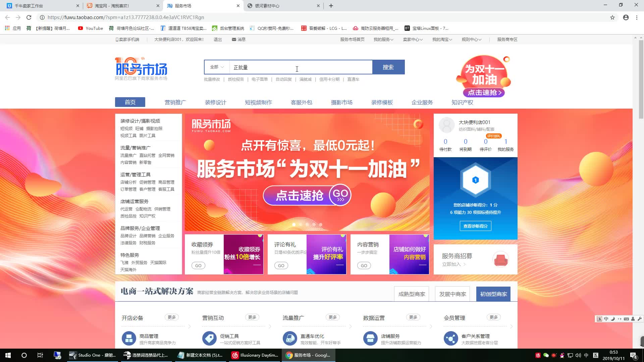This screenshot has width=644, height=362.
Task: Click the 为双十一加油 promo badge
Action: [483, 76]
